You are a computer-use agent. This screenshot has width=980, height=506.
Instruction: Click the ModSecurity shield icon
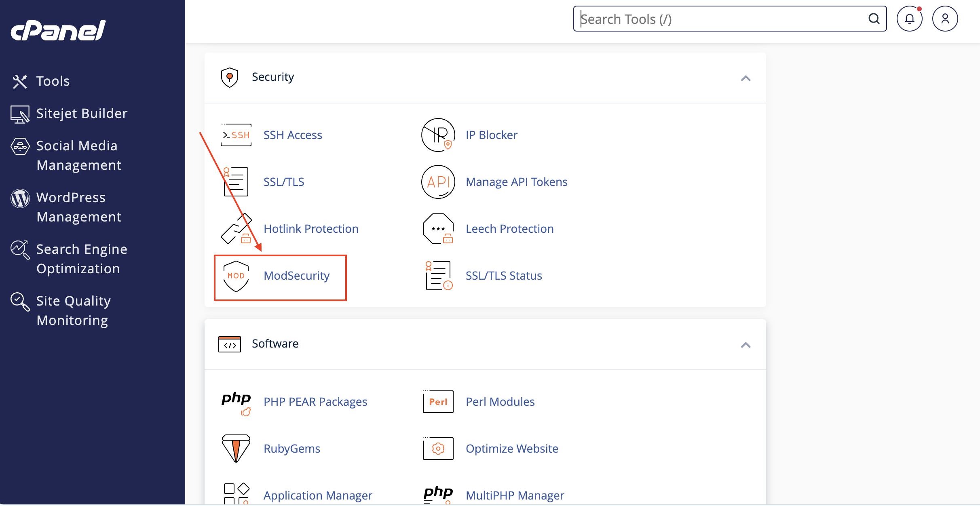(x=236, y=276)
